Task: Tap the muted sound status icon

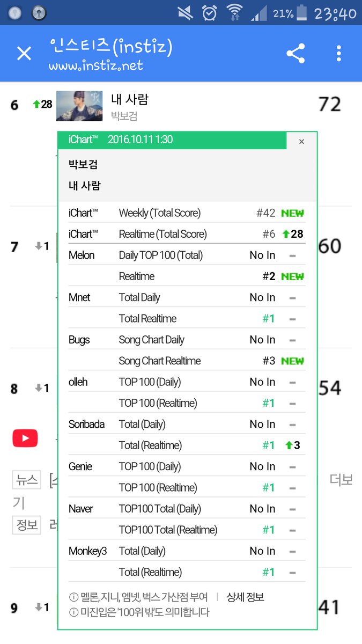Action: (x=186, y=13)
